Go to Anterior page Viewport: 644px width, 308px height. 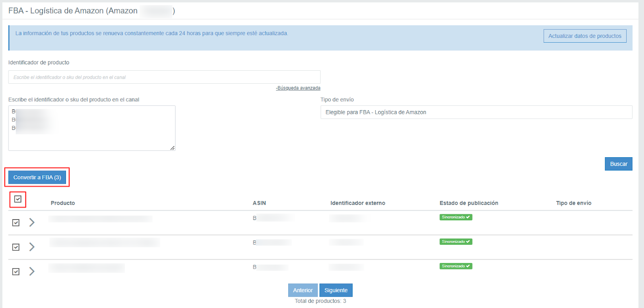pos(303,290)
